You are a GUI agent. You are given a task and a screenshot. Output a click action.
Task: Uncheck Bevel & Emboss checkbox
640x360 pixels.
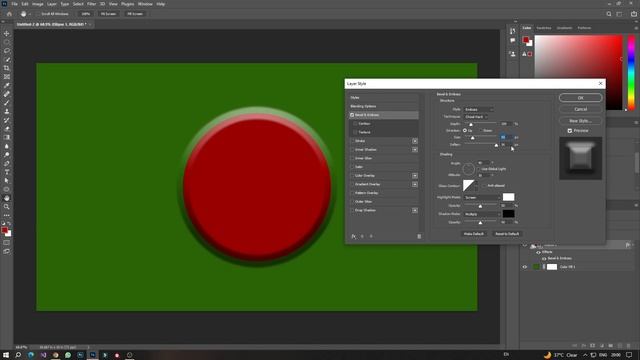pos(352,115)
